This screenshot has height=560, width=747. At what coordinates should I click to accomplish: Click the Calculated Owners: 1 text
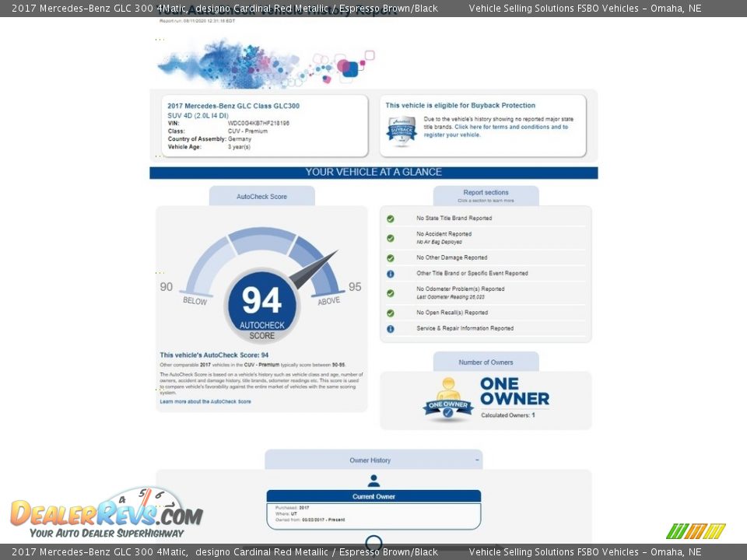click(x=508, y=415)
